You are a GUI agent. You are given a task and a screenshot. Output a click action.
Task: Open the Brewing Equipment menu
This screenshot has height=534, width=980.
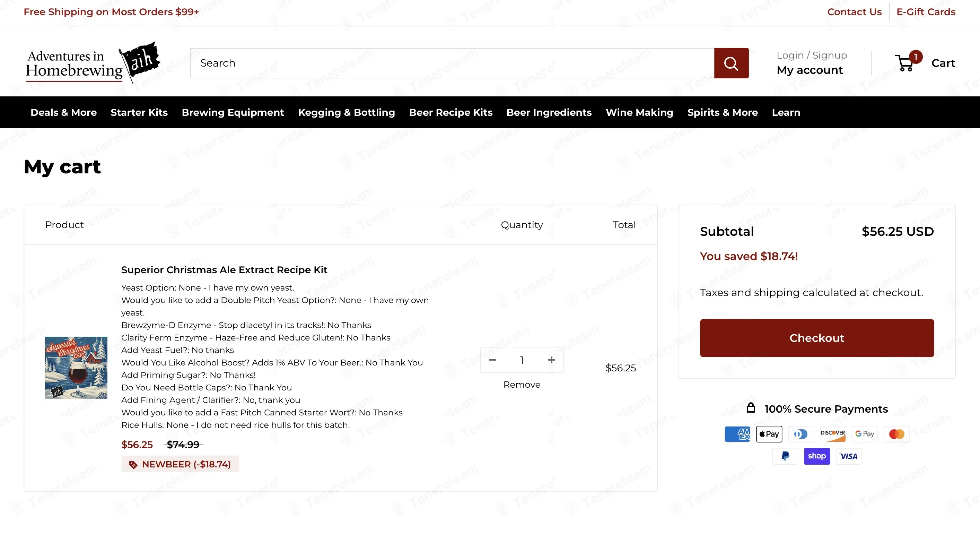[233, 112]
